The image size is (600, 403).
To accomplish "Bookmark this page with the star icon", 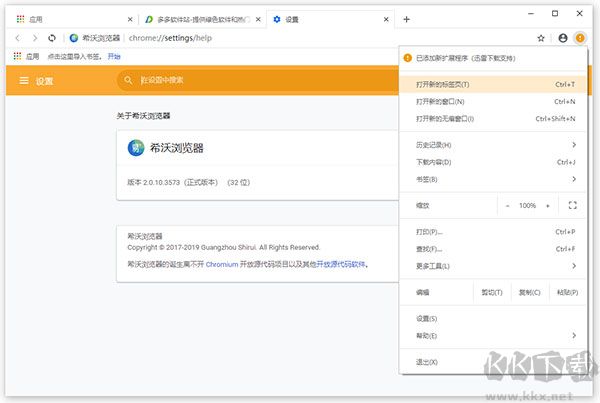I will [541, 38].
